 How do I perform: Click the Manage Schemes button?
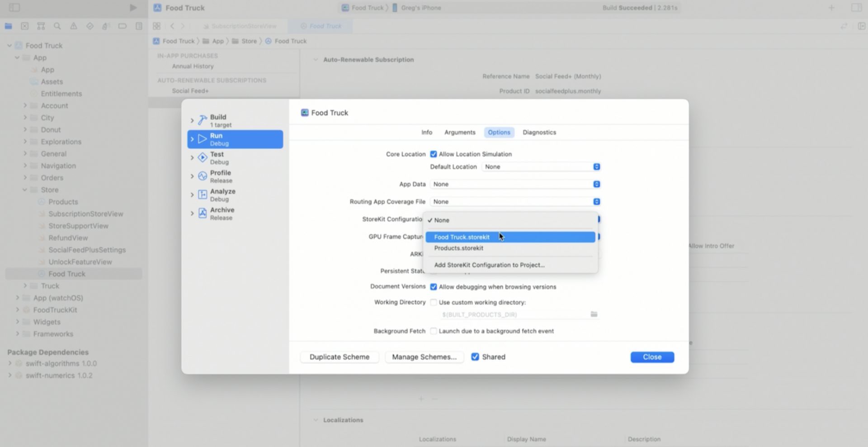click(424, 357)
